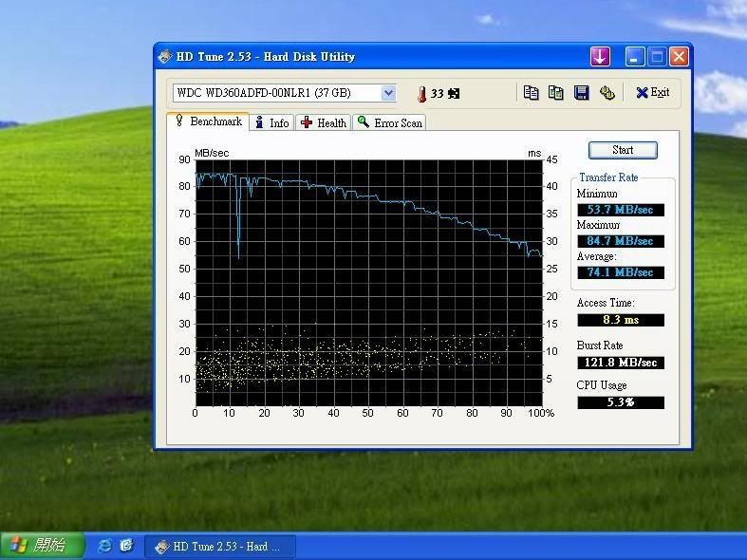Screen dimensions: 747x560
Task: Open the Windows Start button
Action: [42, 545]
